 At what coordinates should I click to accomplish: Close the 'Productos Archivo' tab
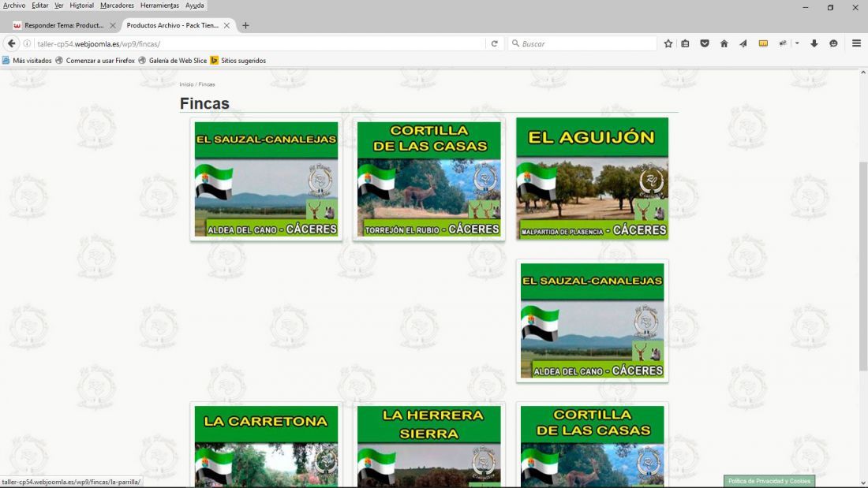227,25
